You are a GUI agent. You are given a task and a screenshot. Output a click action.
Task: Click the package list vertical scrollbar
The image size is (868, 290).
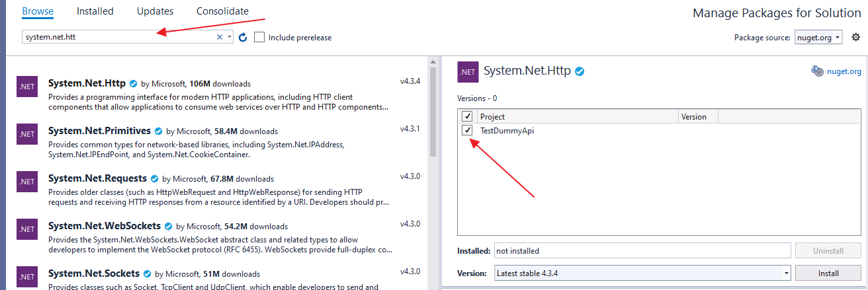click(433, 112)
